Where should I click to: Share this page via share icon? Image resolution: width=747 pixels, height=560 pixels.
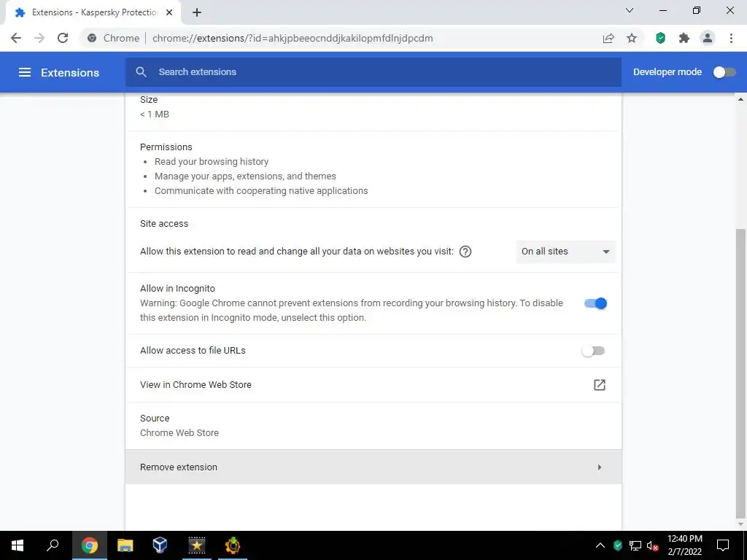point(608,38)
